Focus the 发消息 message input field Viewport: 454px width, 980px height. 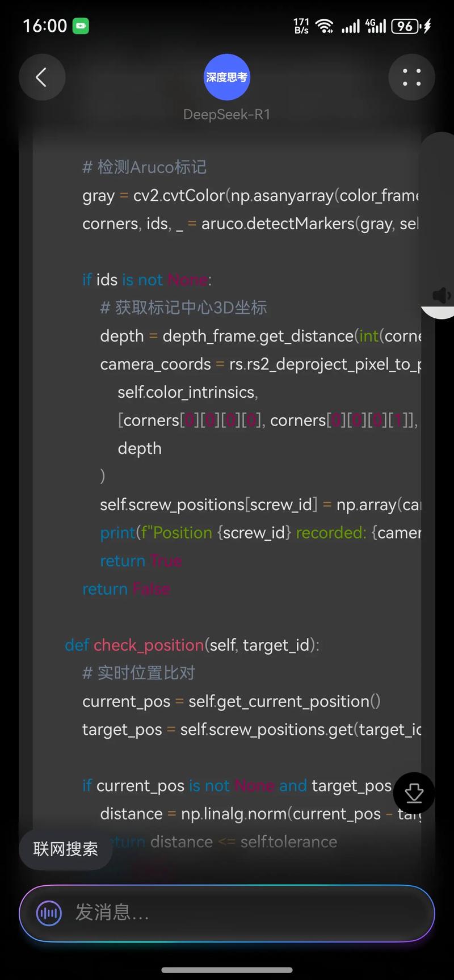(238, 913)
